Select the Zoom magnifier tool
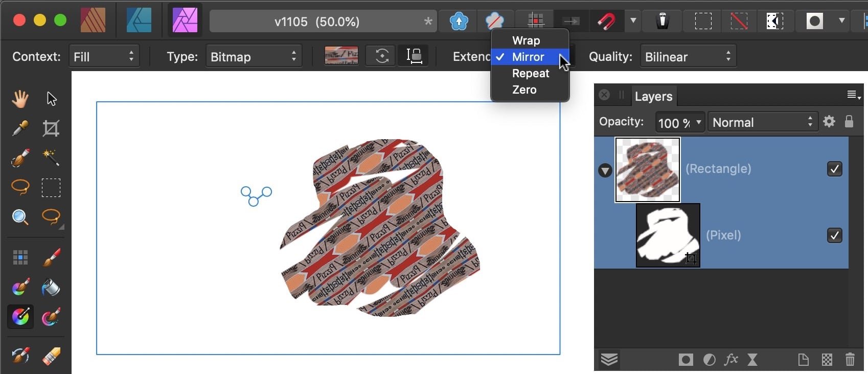The image size is (868, 374). coord(20,217)
